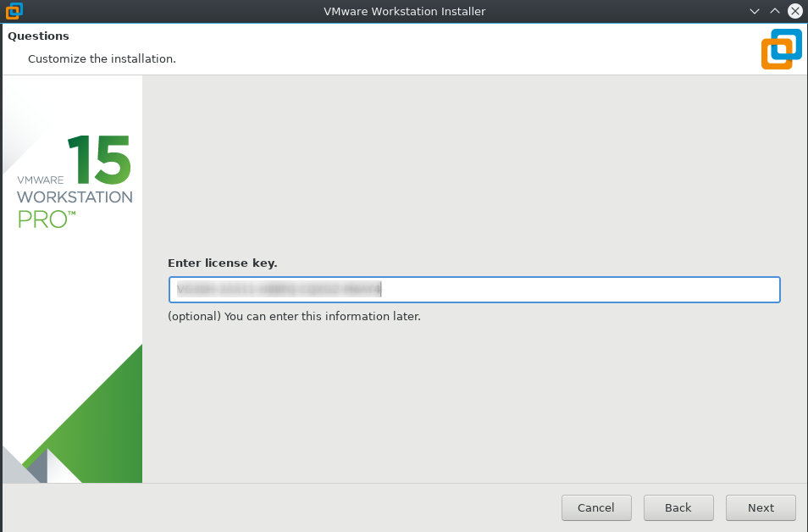Click the "WORKSTATION" text in the sidebar banner

coord(75,197)
